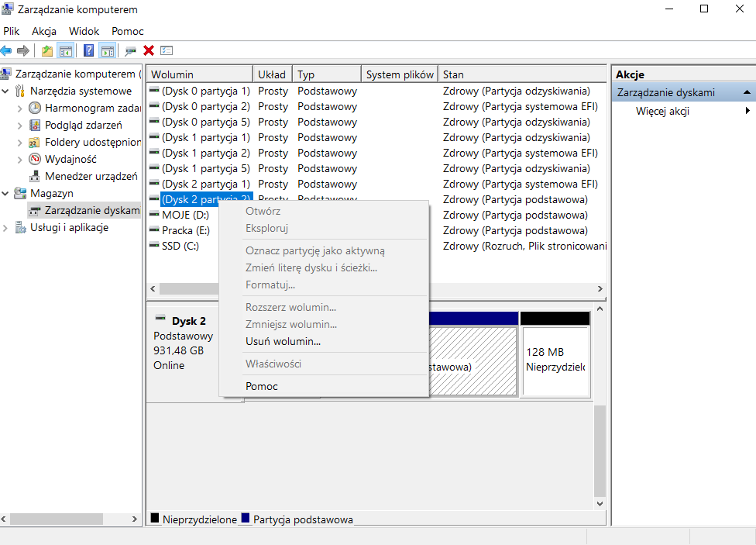This screenshot has height=545, width=756.
Task: Click the volume list horizontal scrollbar right arrow
Action: (x=600, y=288)
